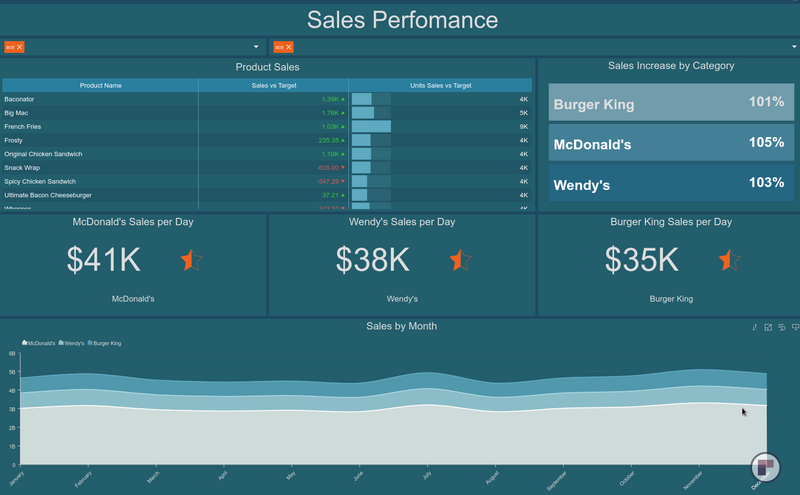Click the star icon next to $41K
This screenshot has height=495, width=800.
click(x=191, y=261)
